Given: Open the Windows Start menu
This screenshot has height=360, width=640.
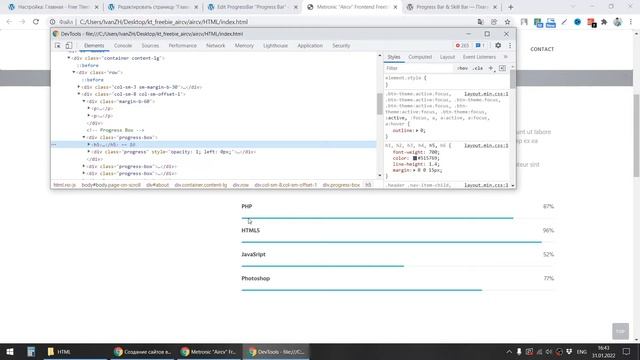Looking at the screenshot, I should pyautogui.click(x=10, y=351).
